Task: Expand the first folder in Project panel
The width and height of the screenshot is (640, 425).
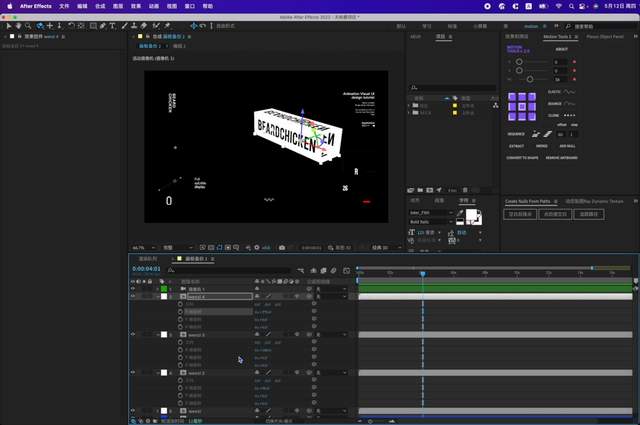Action: [409, 105]
